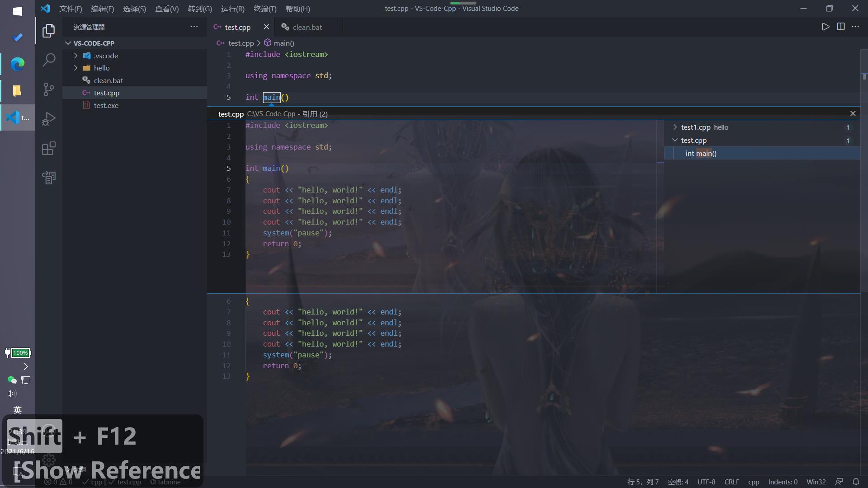This screenshot has height=488, width=868.
Task: Open editor more actions ellipsis menu
Action: pyautogui.click(x=855, y=27)
